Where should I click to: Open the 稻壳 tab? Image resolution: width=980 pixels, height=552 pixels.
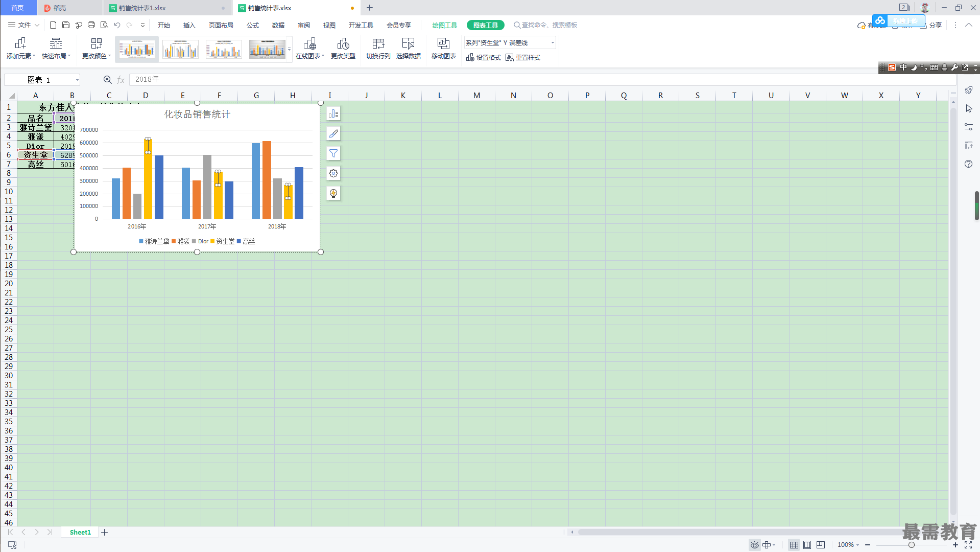click(x=69, y=8)
